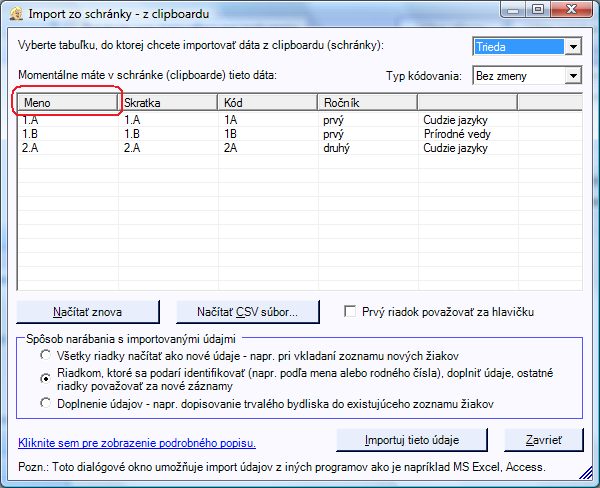Select the cell 2.A in the Meno column

click(x=30, y=148)
